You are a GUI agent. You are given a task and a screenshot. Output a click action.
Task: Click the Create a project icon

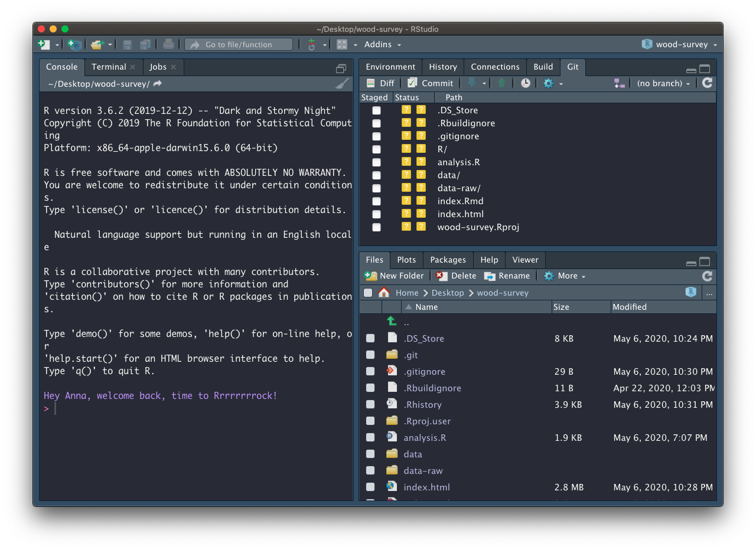coord(74,44)
